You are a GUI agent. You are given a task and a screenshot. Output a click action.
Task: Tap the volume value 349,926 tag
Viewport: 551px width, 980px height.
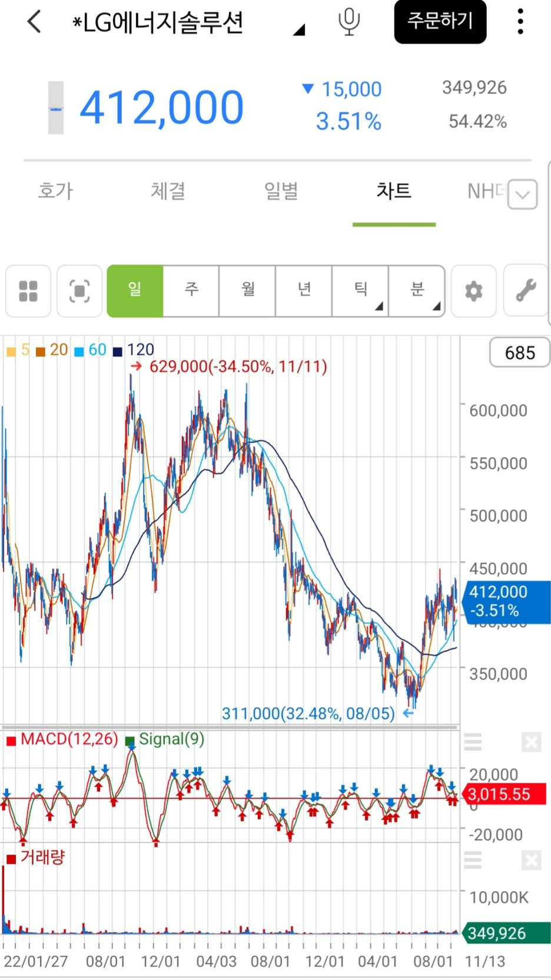pyautogui.click(x=507, y=933)
